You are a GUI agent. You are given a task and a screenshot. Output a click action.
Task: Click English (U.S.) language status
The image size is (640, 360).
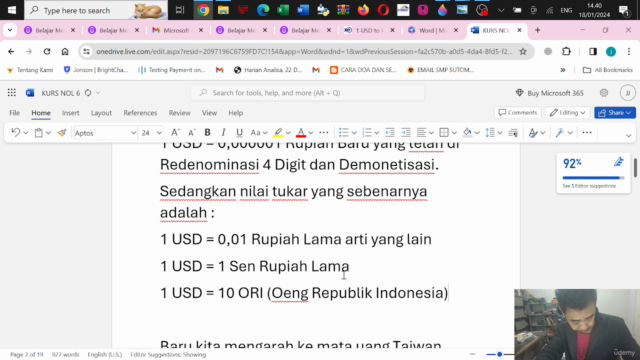point(104,354)
